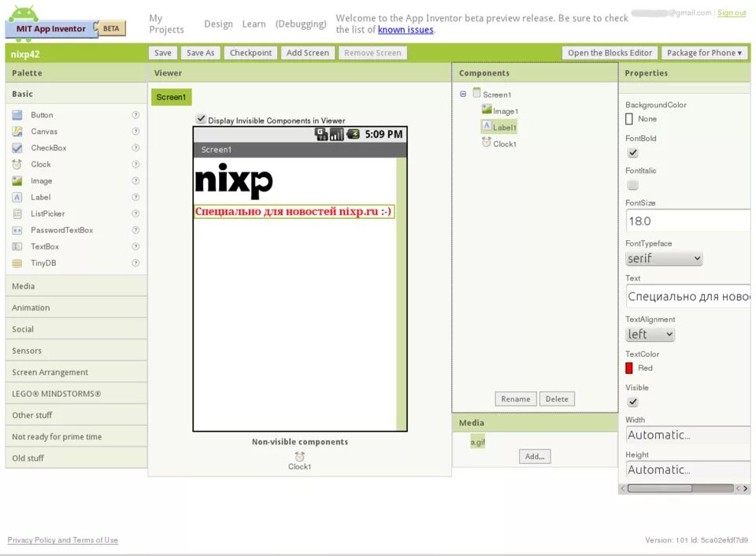Expand the Screen Arrangement palette section
The image size is (756, 556).
[76, 373]
